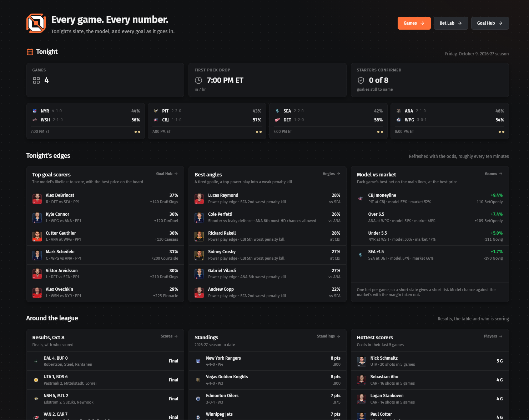Click the WSH Capitals team logo
This screenshot has height=420, width=529.
tap(35, 120)
